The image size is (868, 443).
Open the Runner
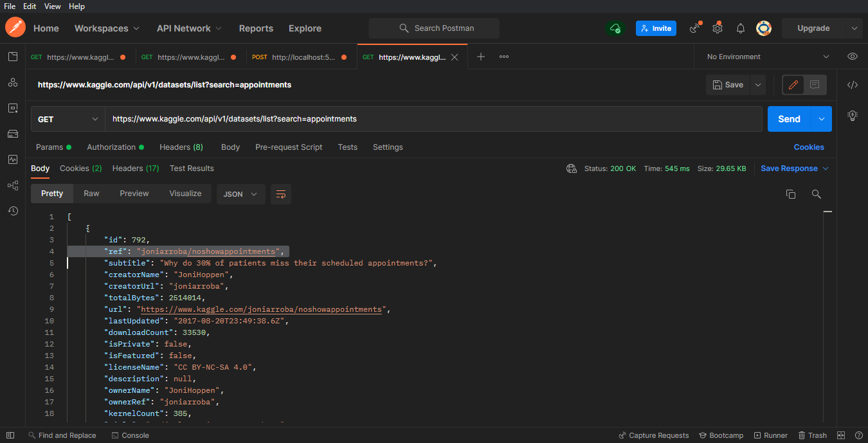point(770,435)
